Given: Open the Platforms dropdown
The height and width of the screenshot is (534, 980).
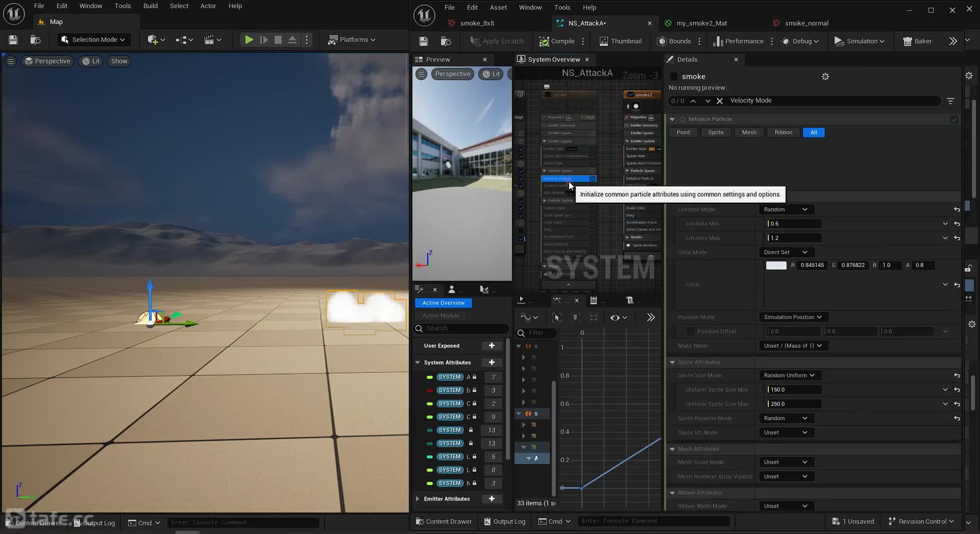Looking at the screenshot, I should point(352,40).
